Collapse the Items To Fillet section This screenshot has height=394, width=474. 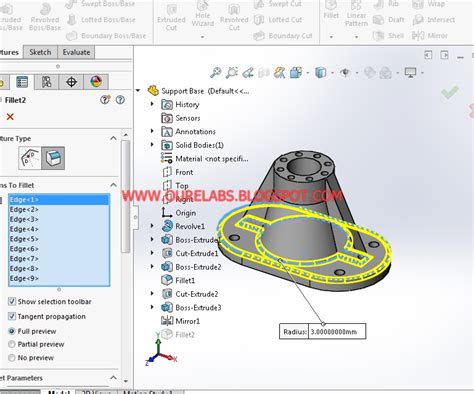113,185
